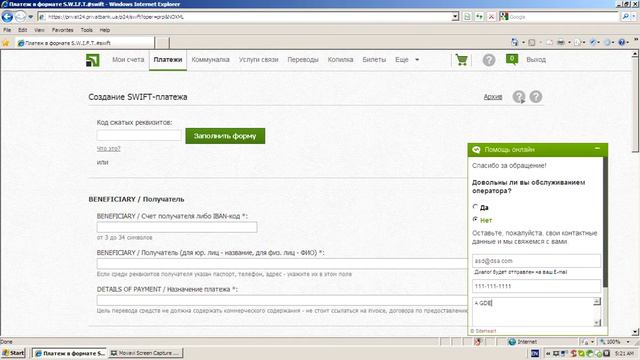Click the grey question mark in the navigation bar

[489, 60]
